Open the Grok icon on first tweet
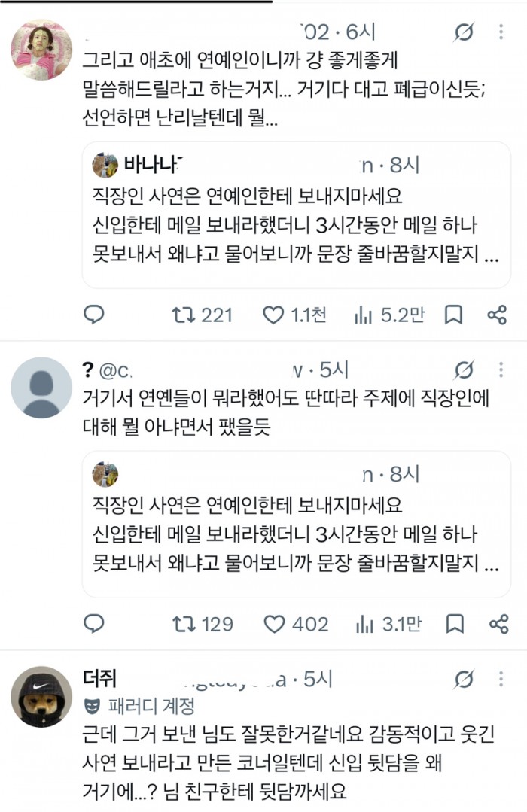Screen dimensions: 527x812 coord(464,32)
